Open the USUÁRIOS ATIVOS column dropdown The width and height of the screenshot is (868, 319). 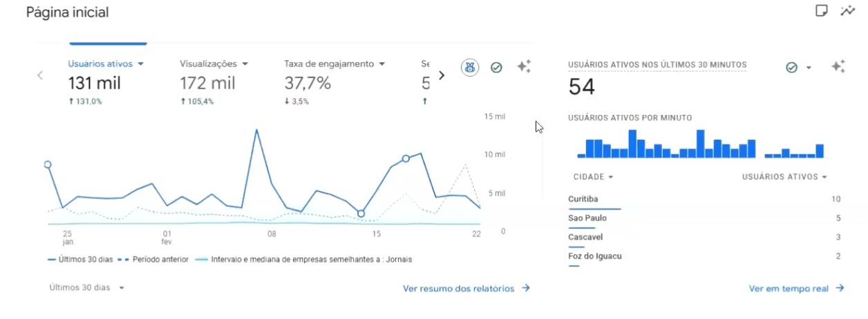tap(785, 177)
